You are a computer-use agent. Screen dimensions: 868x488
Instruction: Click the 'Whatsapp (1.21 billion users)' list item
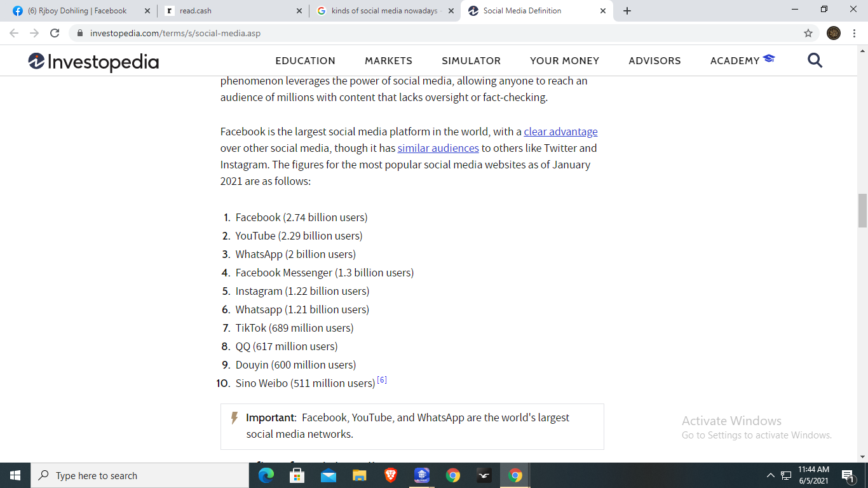(x=302, y=309)
